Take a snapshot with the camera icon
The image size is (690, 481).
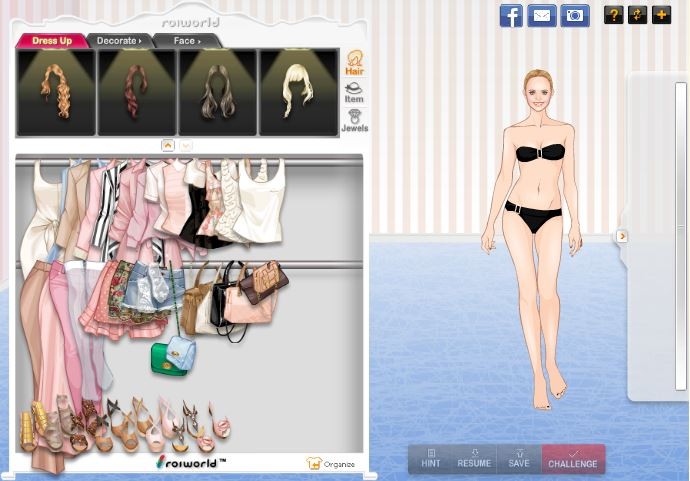coord(574,15)
